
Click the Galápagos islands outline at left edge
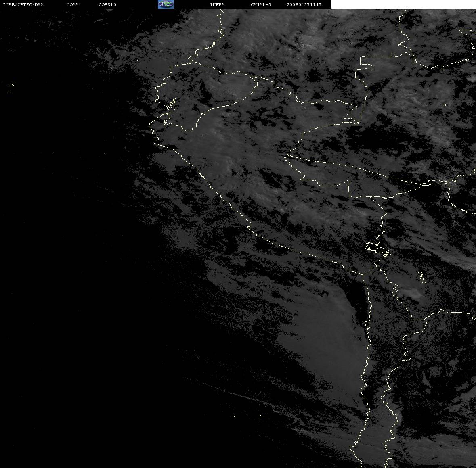pos(11,87)
